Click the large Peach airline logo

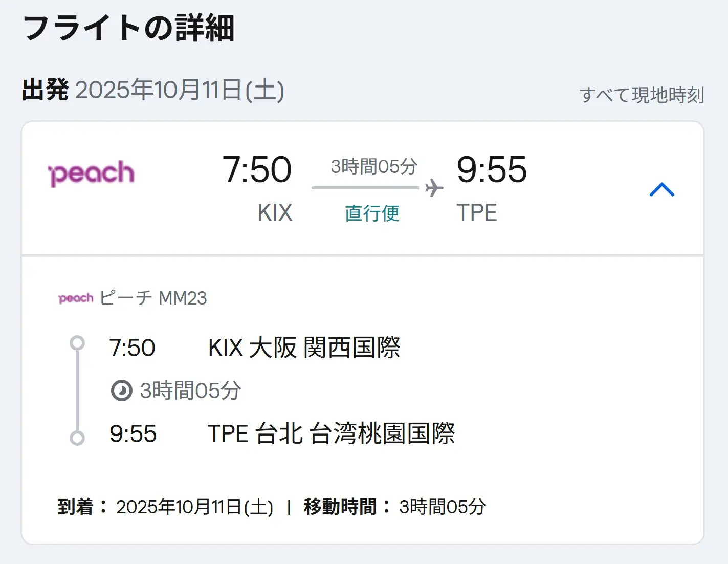pos(91,173)
